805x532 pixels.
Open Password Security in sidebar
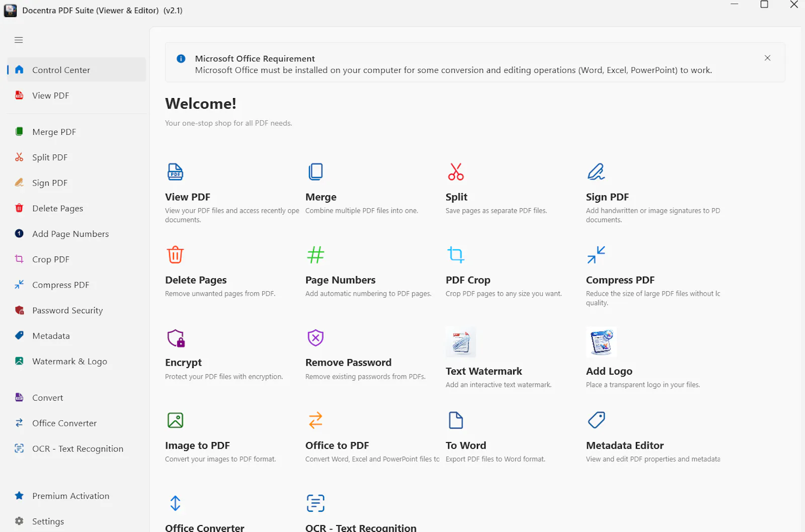click(x=76, y=310)
